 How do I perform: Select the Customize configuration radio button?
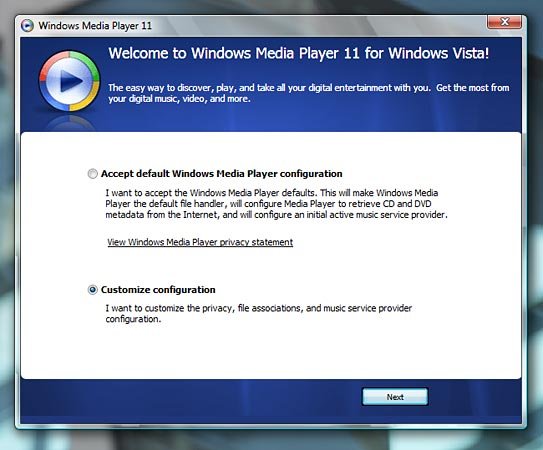pos(92,290)
